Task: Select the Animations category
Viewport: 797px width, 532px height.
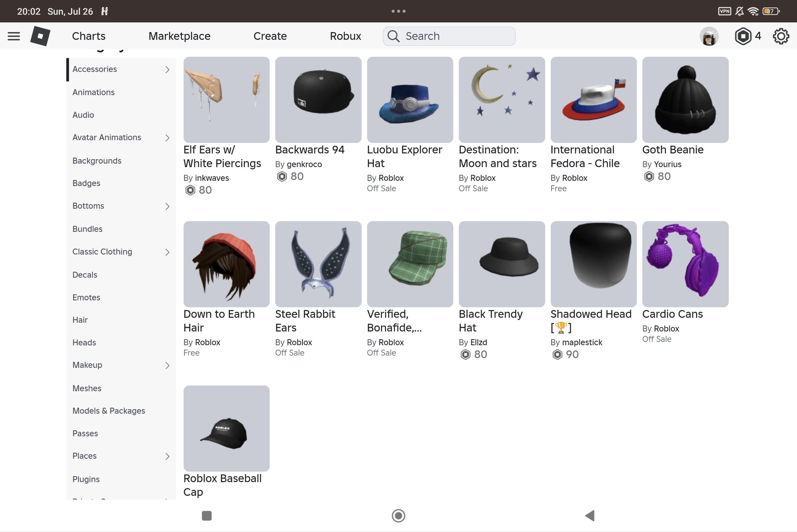Action: [x=93, y=92]
